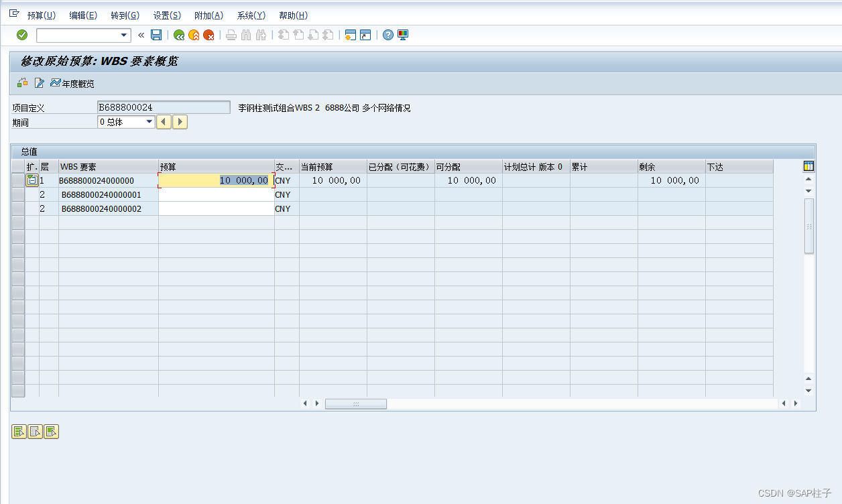Click the 项目定义 field B688800024
Image resolution: width=842 pixels, height=504 pixels.
click(164, 107)
